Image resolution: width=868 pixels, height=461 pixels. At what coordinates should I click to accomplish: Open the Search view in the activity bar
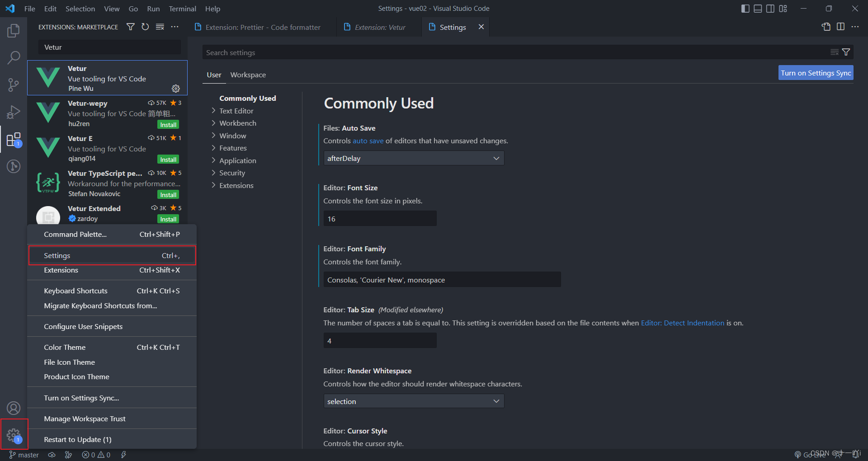(14, 57)
